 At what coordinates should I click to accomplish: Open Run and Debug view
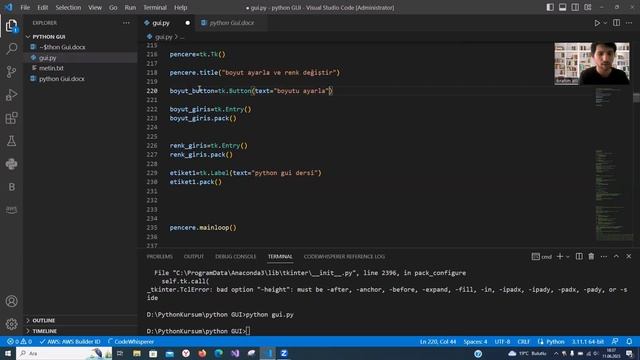11,95
